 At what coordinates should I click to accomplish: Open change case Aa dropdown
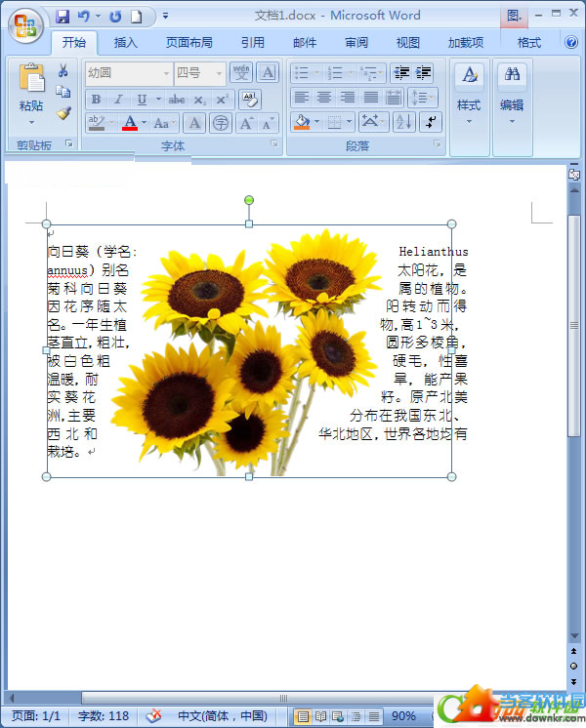tap(165, 123)
